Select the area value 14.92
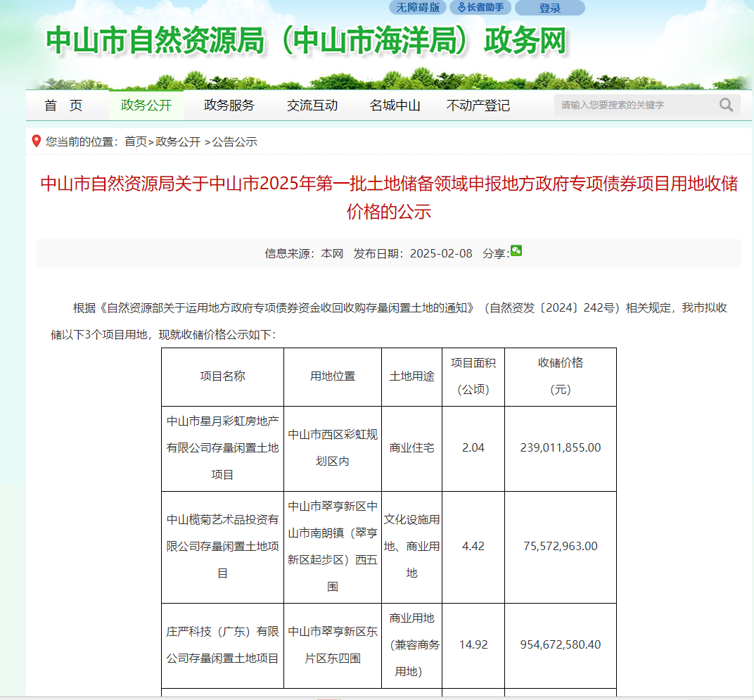The height and width of the screenshot is (700, 754). (473, 645)
